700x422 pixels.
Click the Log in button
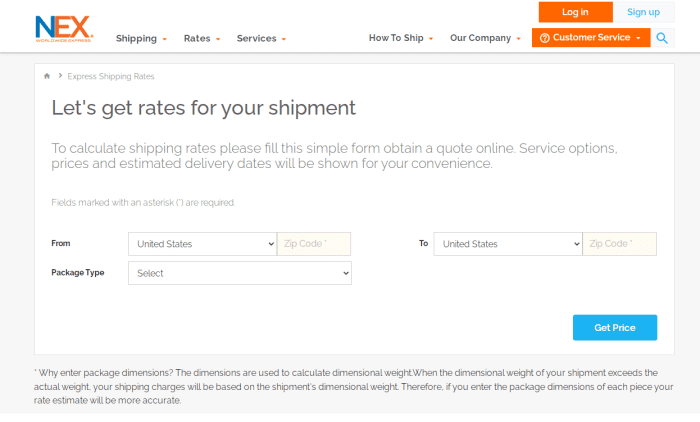click(575, 12)
